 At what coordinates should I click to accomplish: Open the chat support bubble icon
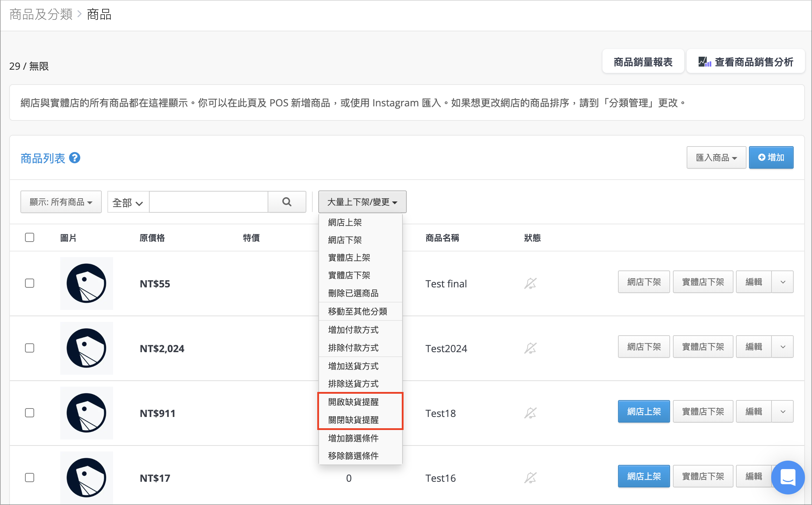click(x=788, y=478)
